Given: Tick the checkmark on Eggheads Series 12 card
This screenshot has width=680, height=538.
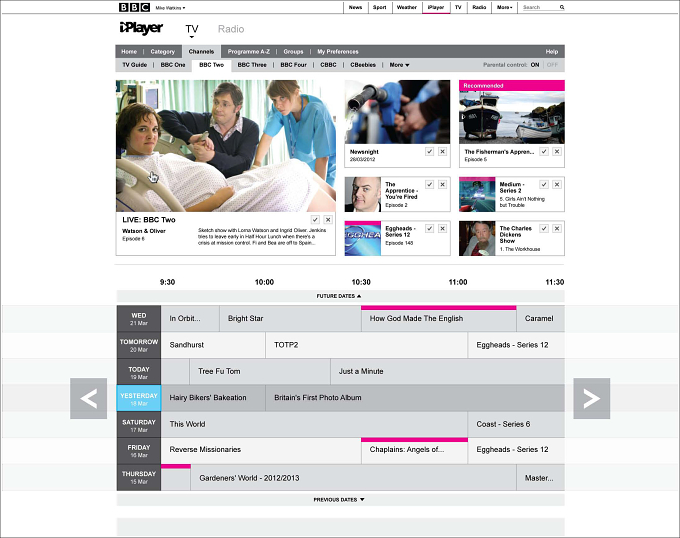Looking at the screenshot, I should tap(429, 228).
